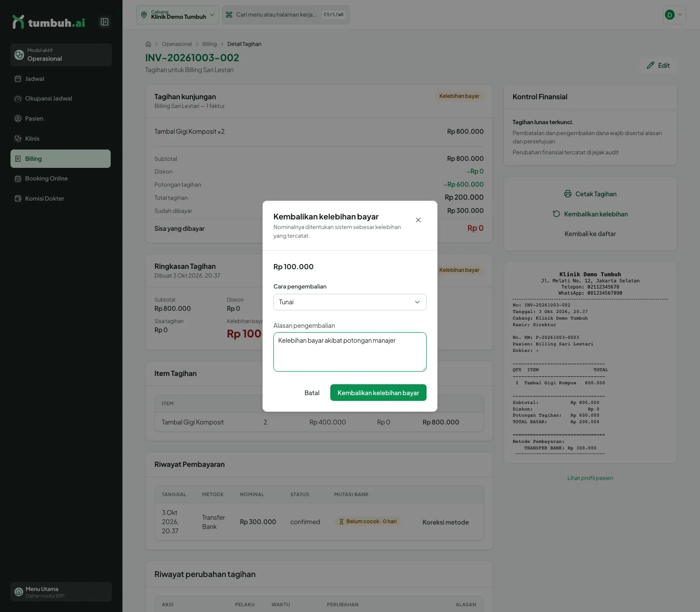Open the user avatar D menu

tap(674, 15)
